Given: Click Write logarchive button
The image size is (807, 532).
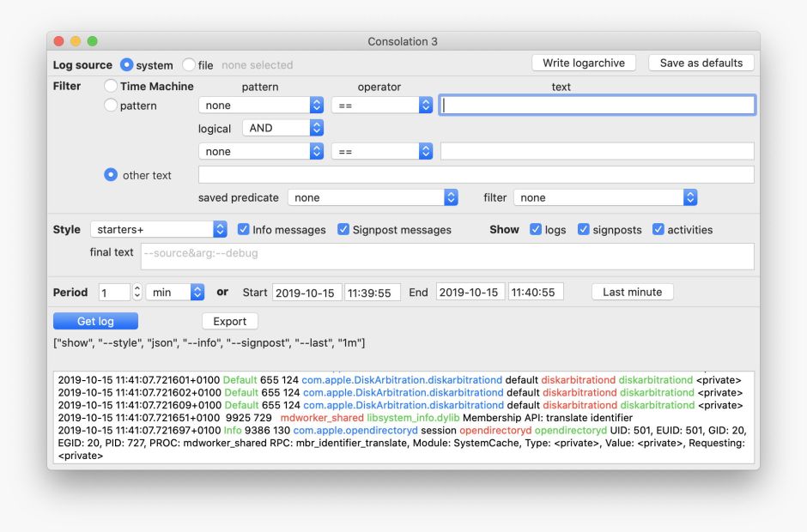Looking at the screenshot, I should point(584,63).
